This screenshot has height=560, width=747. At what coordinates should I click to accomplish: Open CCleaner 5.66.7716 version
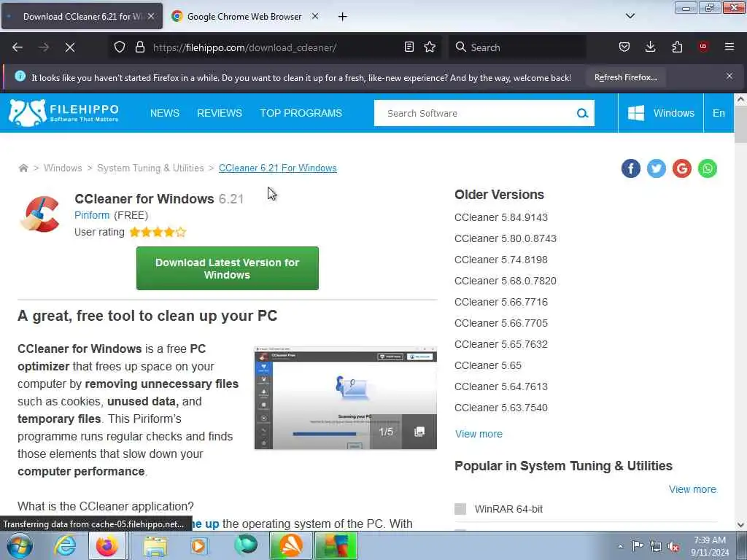click(x=501, y=302)
